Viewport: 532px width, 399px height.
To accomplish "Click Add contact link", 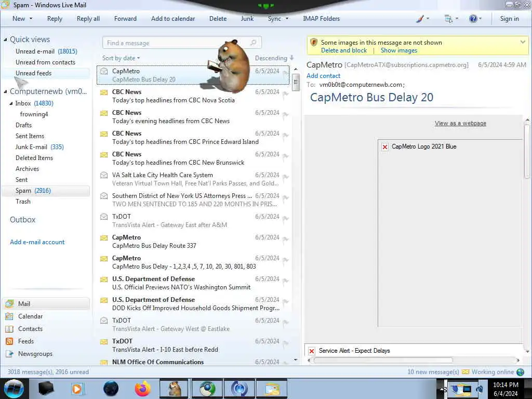I will (x=323, y=76).
